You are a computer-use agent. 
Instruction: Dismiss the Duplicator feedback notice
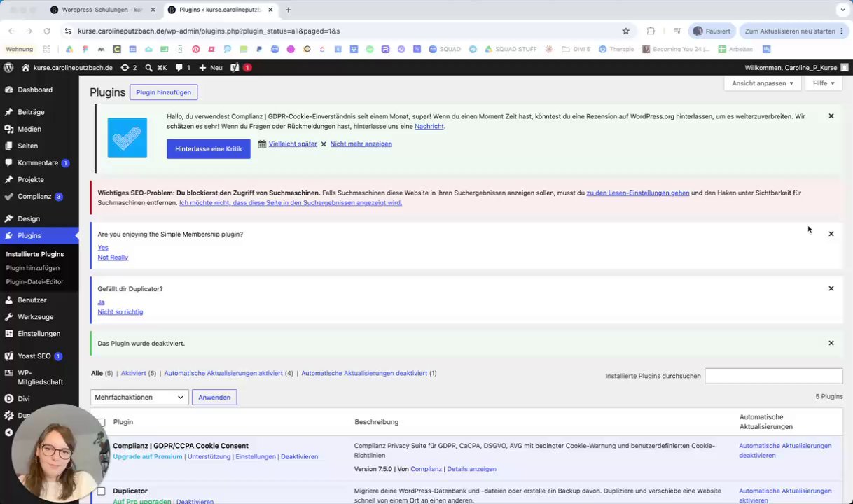click(x=831, y=288)
